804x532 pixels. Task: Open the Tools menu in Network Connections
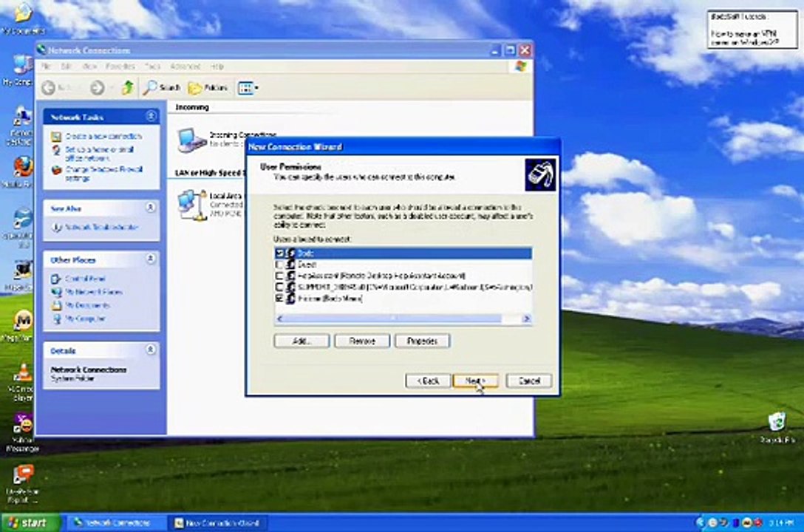click(x=152, y=66)
